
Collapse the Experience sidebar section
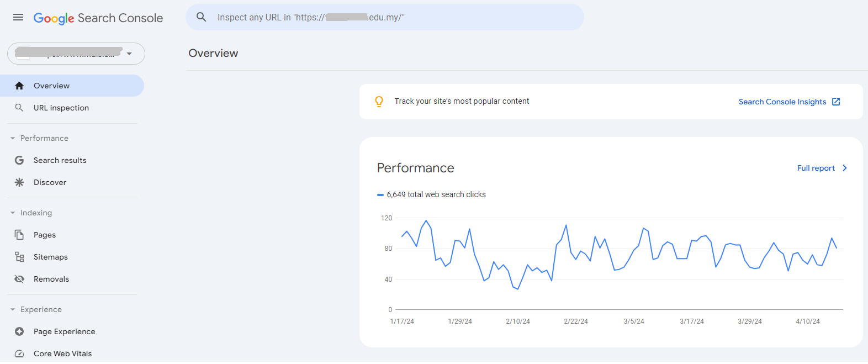coord(13,309)
